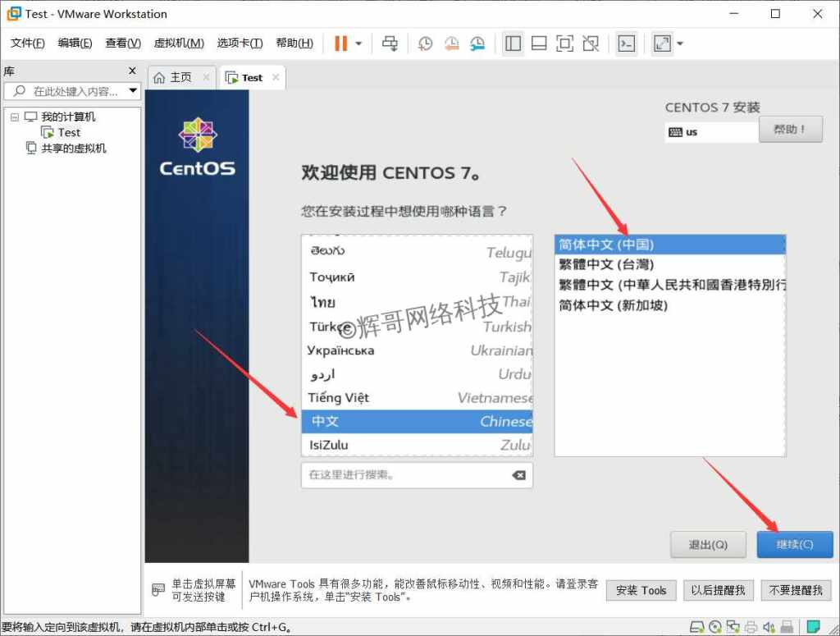Select 共享的虚拟机 in library tree
Viewport: 840px width, 636px height.
click(73, 149)
